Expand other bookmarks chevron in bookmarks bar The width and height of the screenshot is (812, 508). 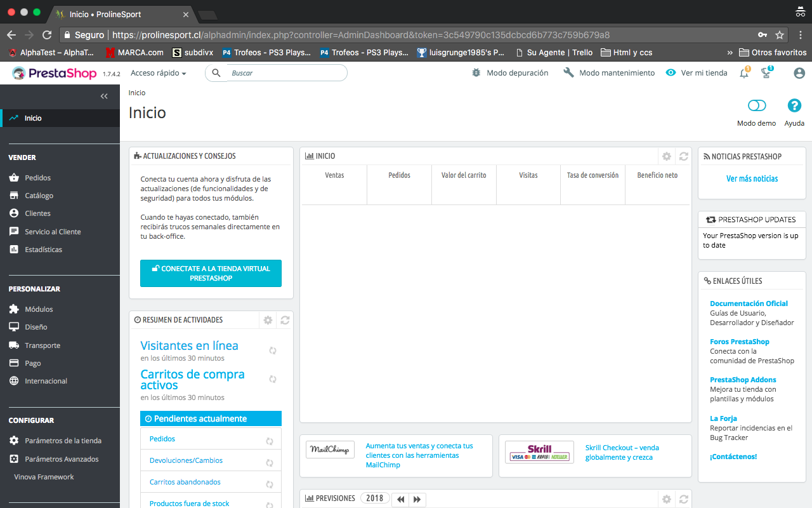[x=730, y=53]
